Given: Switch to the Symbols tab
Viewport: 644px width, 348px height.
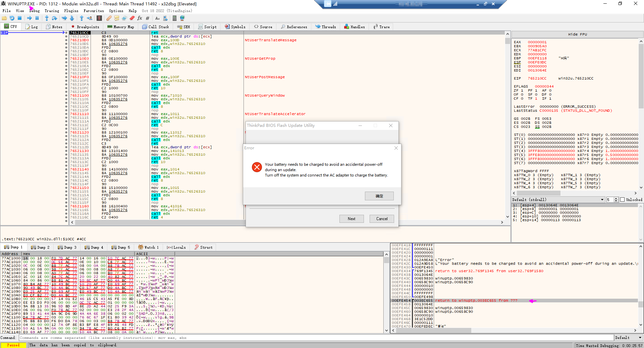Looking at the screenshot, I should [x=235, y=27].
